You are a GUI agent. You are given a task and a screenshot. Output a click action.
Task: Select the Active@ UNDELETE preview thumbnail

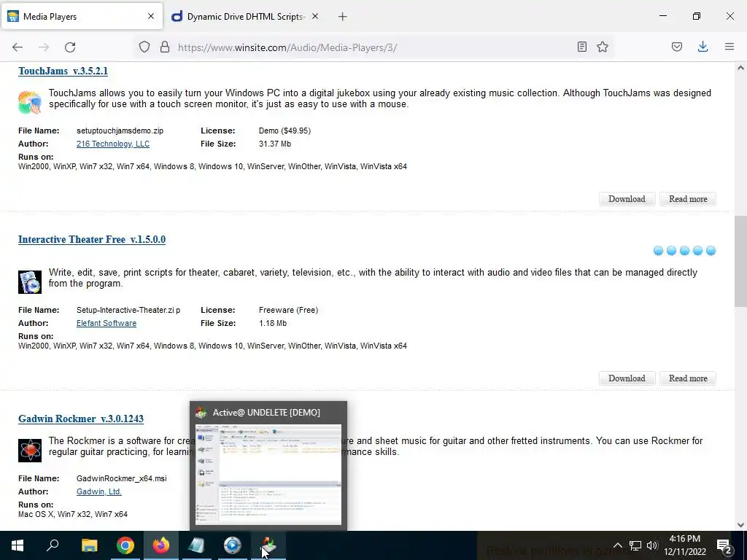[268, 475]
